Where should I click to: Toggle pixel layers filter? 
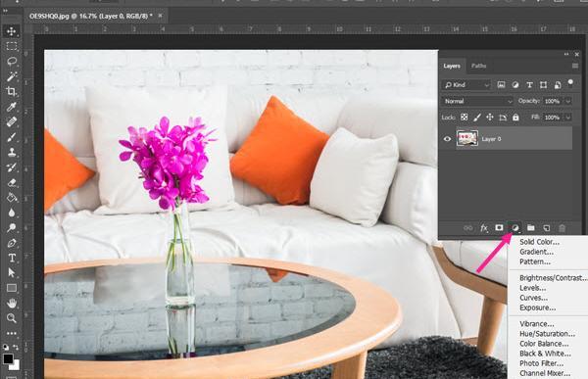(501, 85)
